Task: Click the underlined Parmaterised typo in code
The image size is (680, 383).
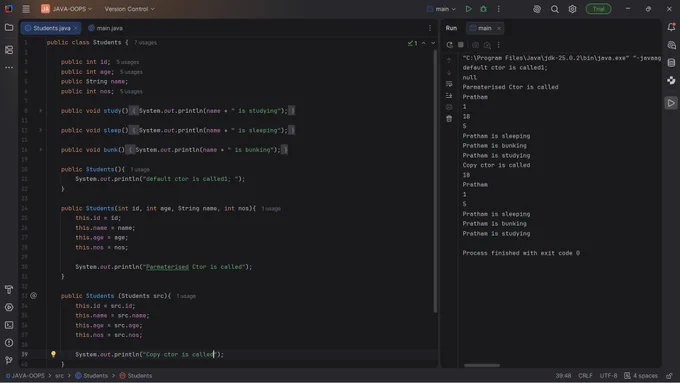Action: [x=167, y=267]
